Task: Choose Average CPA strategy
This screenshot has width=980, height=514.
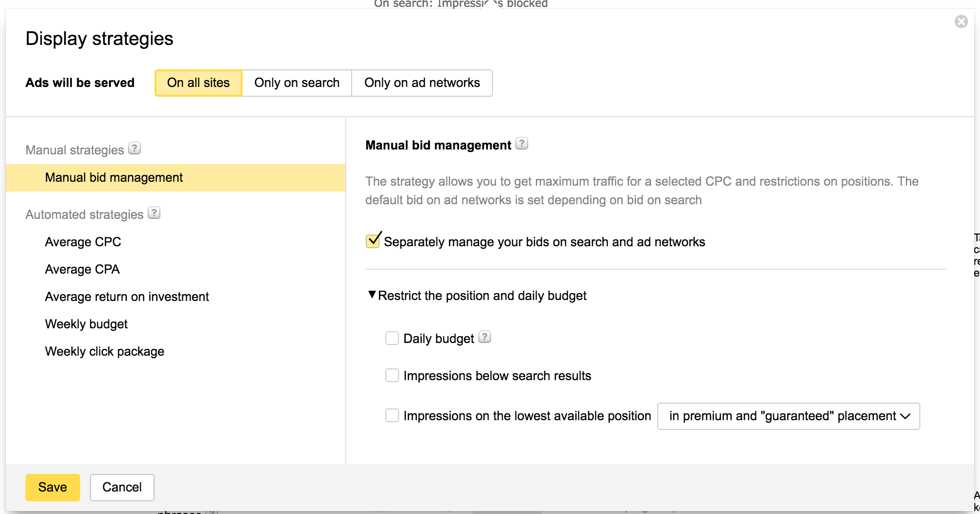Action: [x=82, y=269]
